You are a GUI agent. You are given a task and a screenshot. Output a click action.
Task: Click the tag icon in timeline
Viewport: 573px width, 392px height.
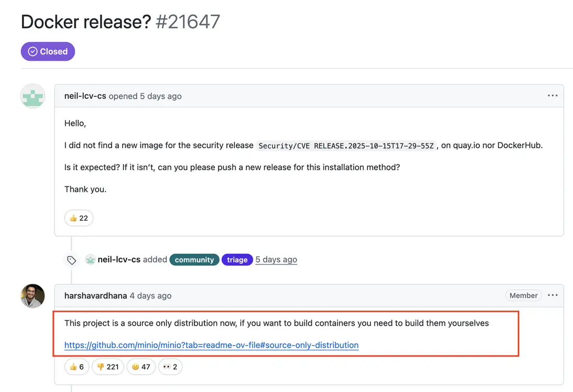click(x=71, y=260)
